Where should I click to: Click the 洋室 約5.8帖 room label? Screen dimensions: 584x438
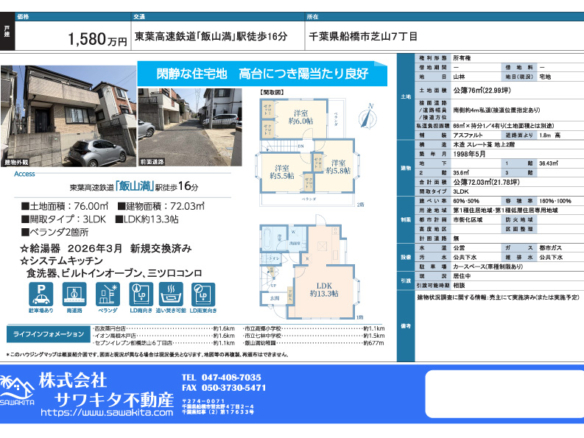[338, 167]
